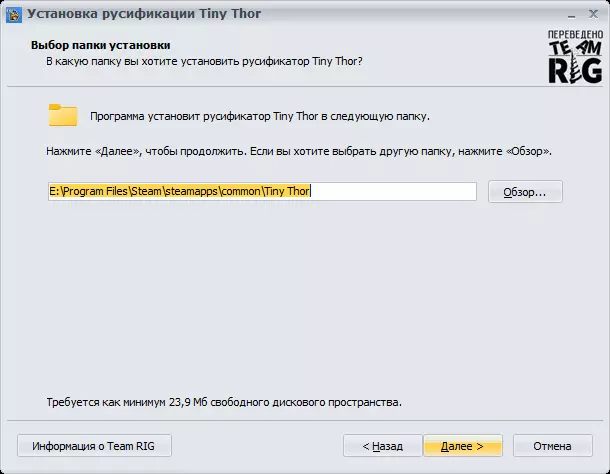Click the highlighted Tiny Thor folder name in path

(x=288, y=191)
